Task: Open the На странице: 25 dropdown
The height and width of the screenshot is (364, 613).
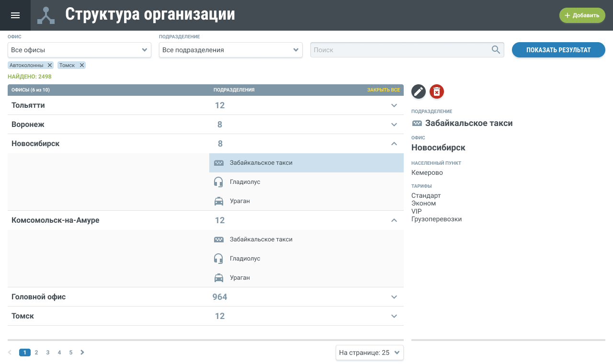Action: (x=369, y=353)
